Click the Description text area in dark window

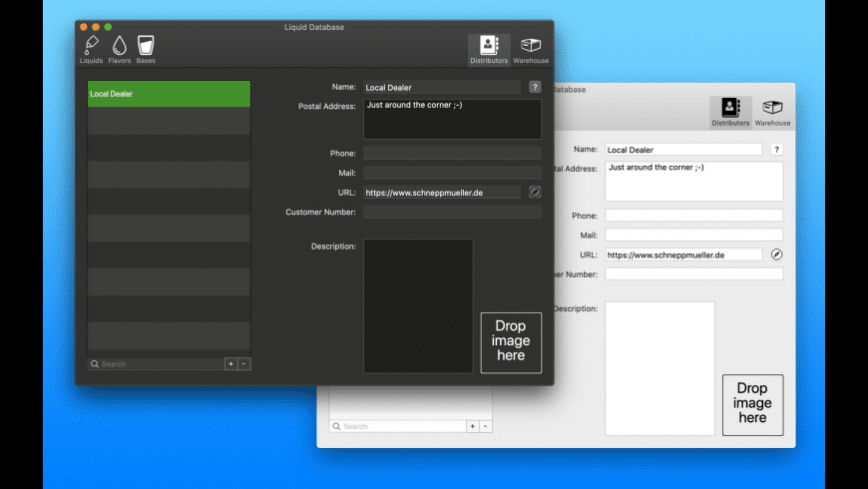pos(418,306)
